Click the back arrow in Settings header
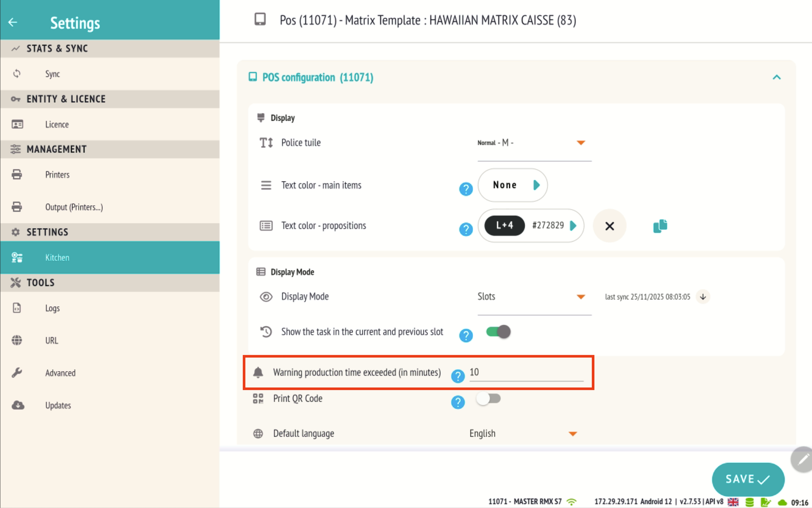812x508 pixels. 13,22
